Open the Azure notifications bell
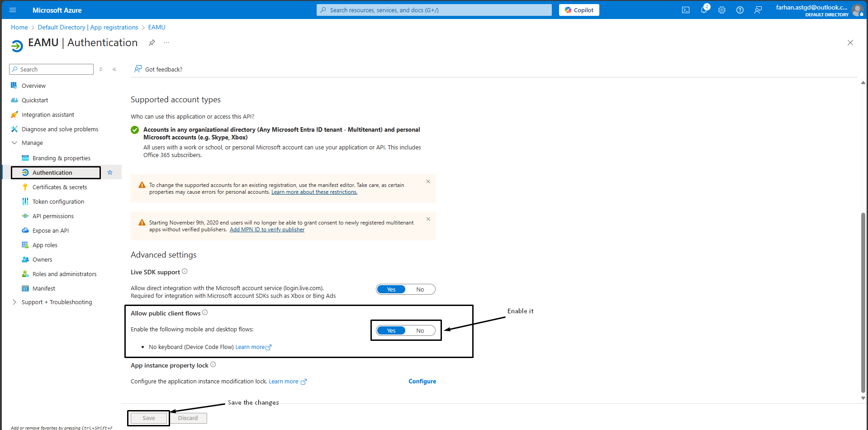 [704, 10]
